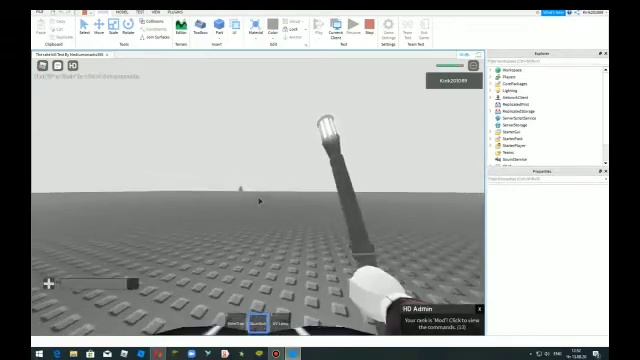This screenshot has width=640, height=360.
Task: Dismiss the HD Admin notification
Action: [x=479, y=309]
